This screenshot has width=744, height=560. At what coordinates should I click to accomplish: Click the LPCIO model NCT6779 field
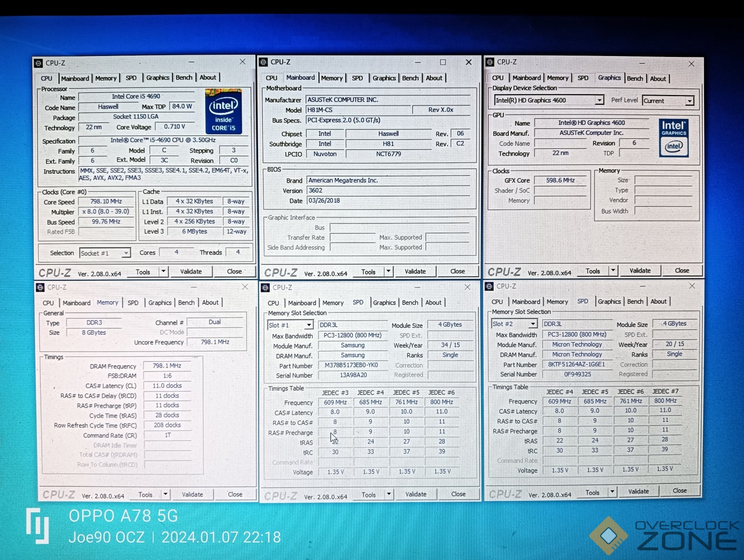(388, 154)
